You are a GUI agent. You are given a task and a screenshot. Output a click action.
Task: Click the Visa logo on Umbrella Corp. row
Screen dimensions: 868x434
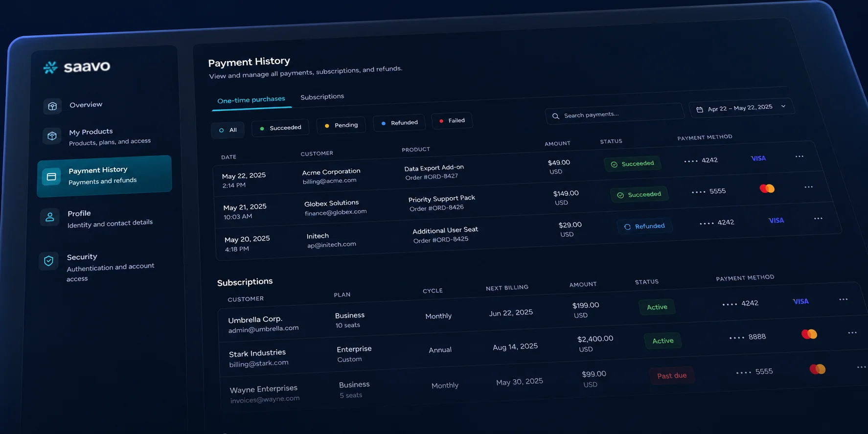pyautogui.click(x=801, y=301)
